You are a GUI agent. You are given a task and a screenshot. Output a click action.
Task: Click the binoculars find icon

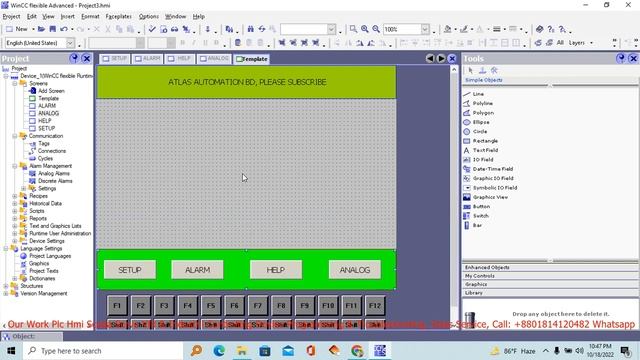tap(250, 29)
